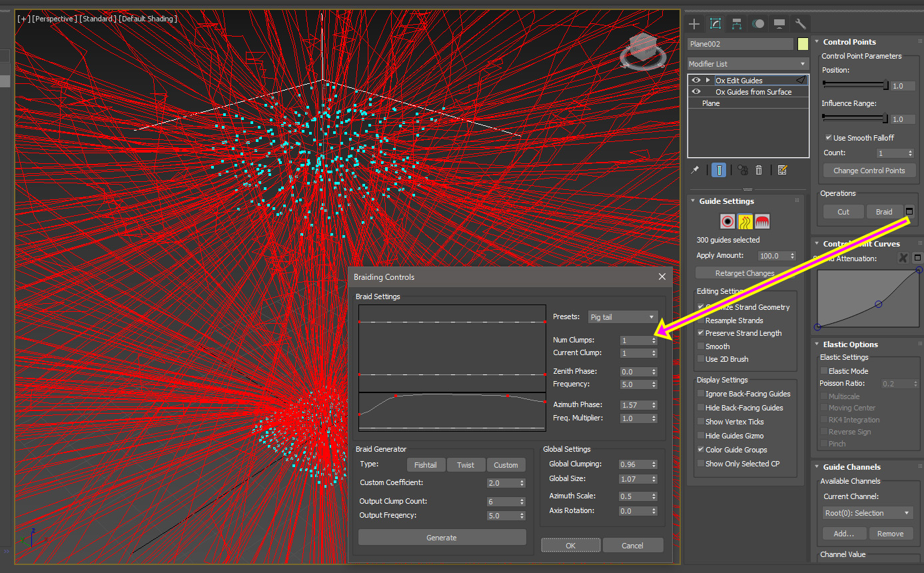Viewport: 924px width, 573px height.
Task: Click the Configure Modifier Sets icon
Action: [782, 170]
